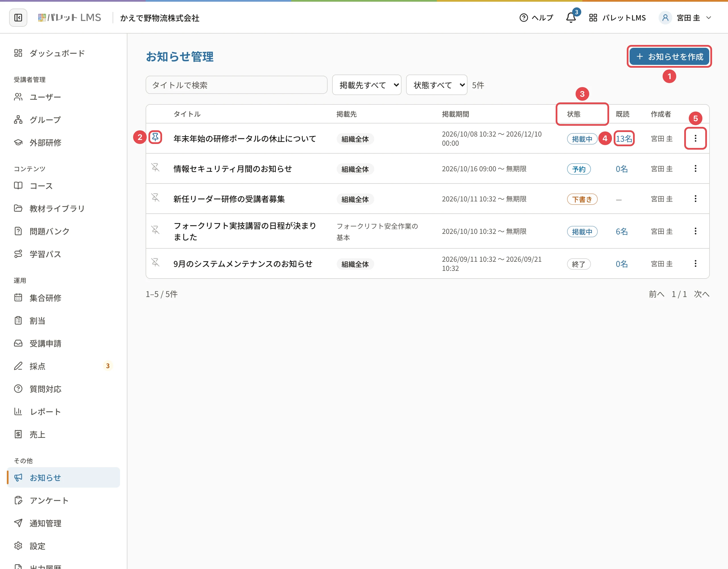Open the パレットLMS app switcher grid icon
Viewport: 728px width, 569px height.
(593, 18)
